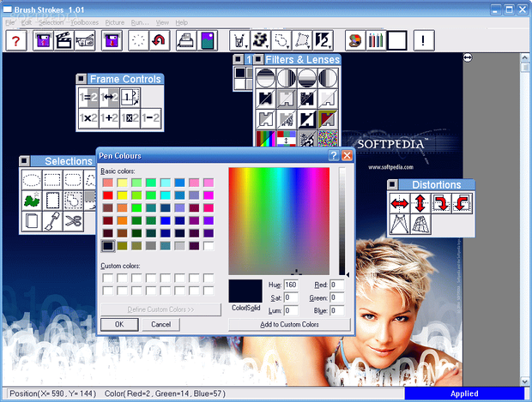Open the painter's palette colour icon

(x=355, y=40)
